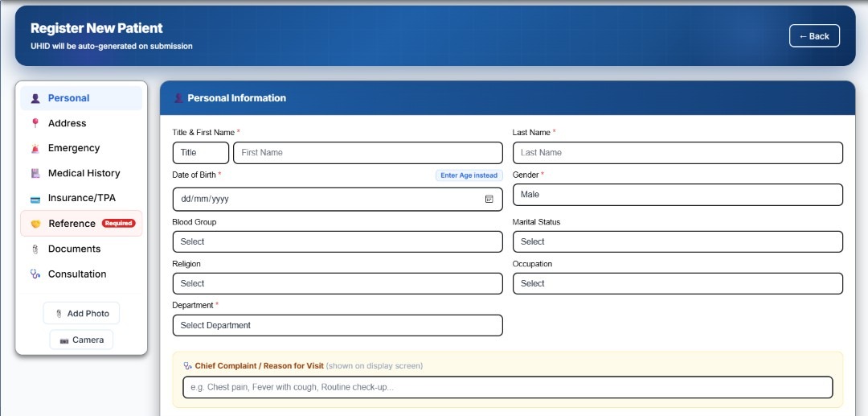
Task: Click the Chief Complaint text field
Action: (x=508, y=387)
